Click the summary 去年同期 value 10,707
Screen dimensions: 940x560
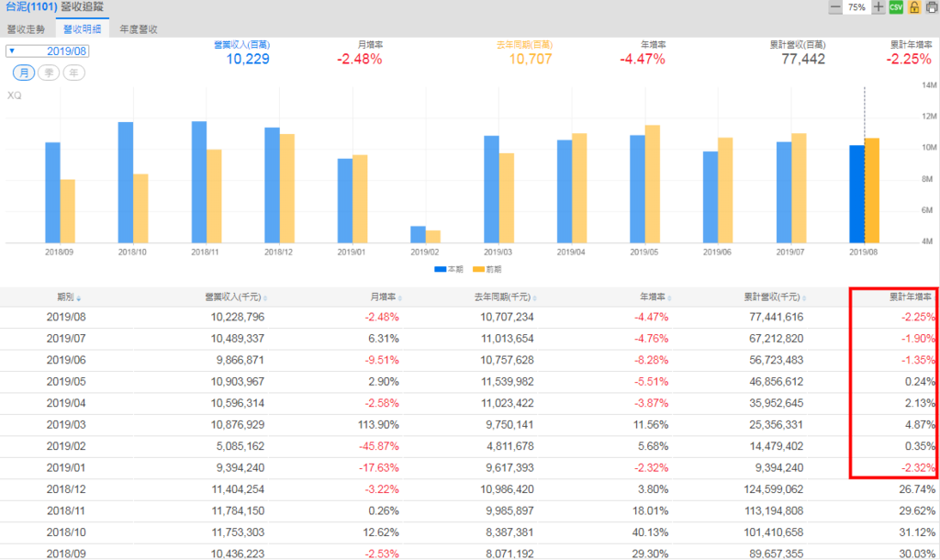[x=531, y=59]
